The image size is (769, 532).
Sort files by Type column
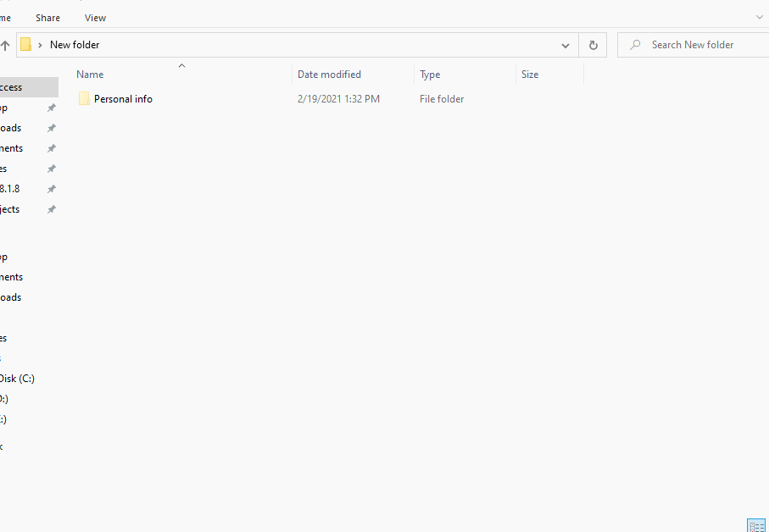click(x=465, y=74)
